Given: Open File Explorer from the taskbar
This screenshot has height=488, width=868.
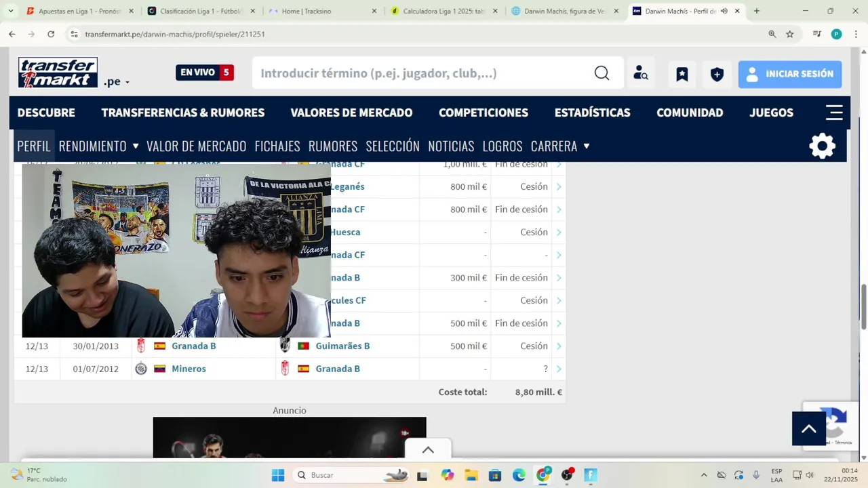Looking at the screenshot, I should 471,475.
